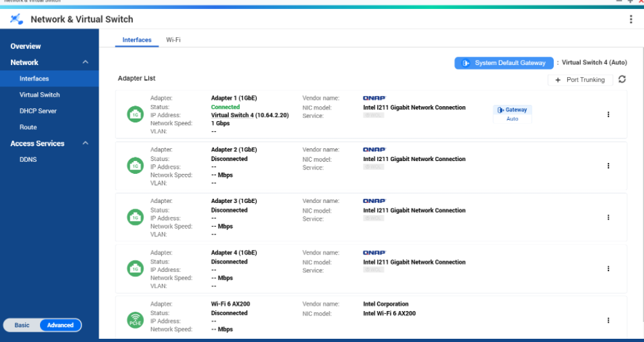Click the Adapter 2 (1GbE) name
The height and width of the screenshot is (342, 644).
(234, 149)
